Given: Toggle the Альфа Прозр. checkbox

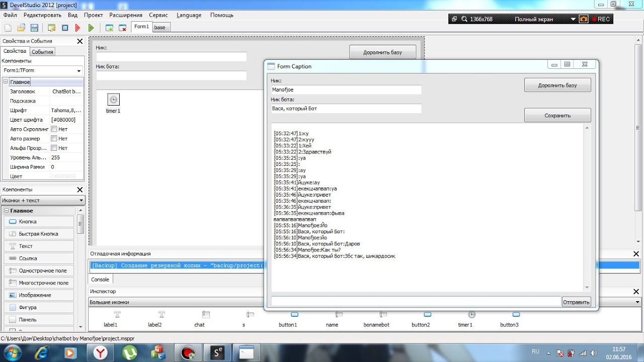Looking at the screenshot, I should pyautogui.click(x=54, y=148).
